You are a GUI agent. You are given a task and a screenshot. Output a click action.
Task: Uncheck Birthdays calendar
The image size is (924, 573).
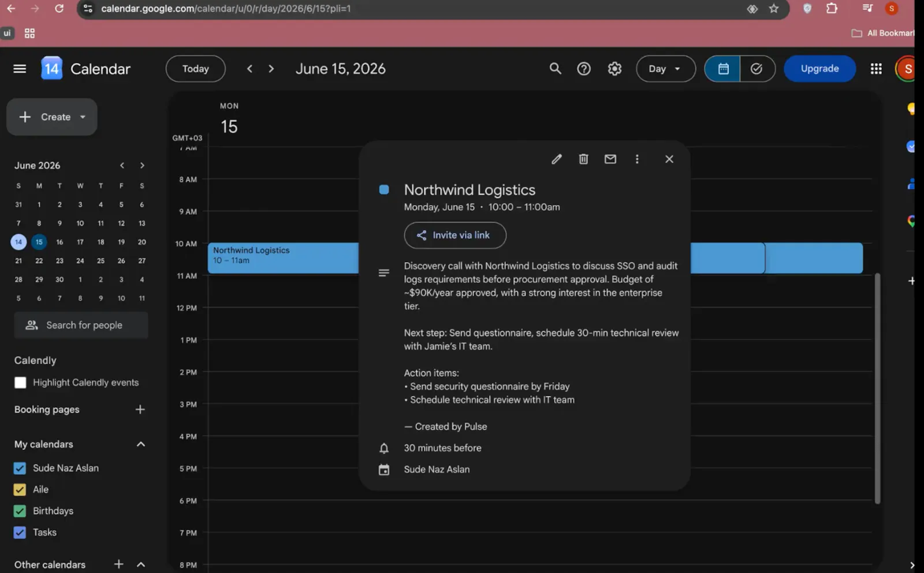20,511
